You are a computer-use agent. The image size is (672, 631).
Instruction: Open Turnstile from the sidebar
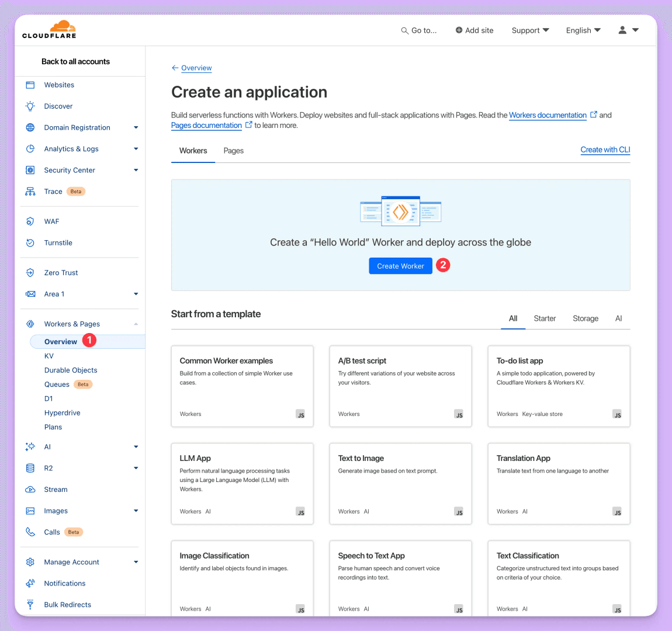[x=58, y=242]
